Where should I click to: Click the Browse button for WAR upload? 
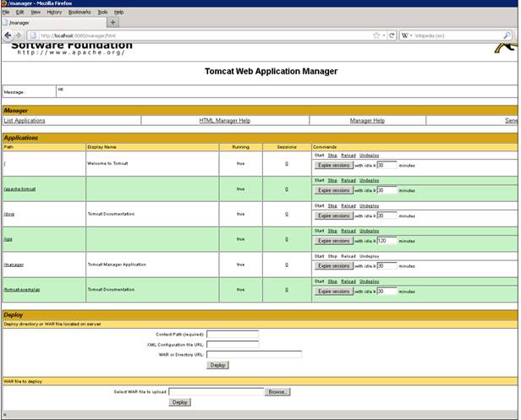pos(278,392)
